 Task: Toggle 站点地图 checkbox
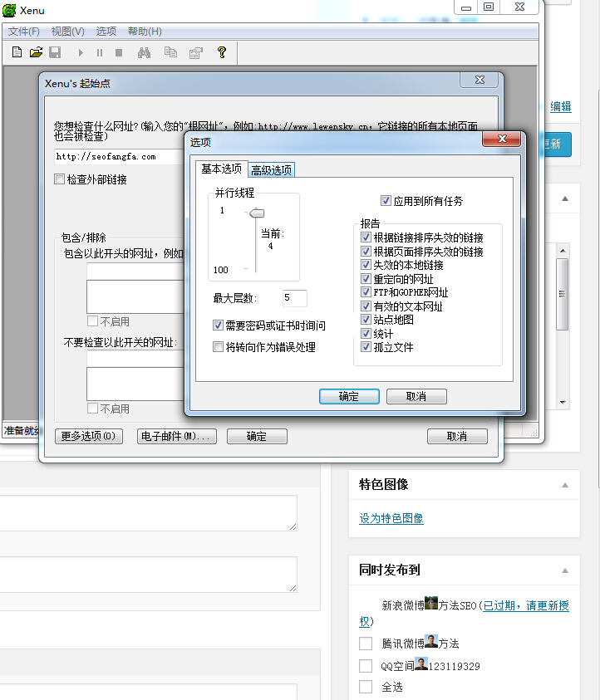pyautogui.click(x=366, y=320)
